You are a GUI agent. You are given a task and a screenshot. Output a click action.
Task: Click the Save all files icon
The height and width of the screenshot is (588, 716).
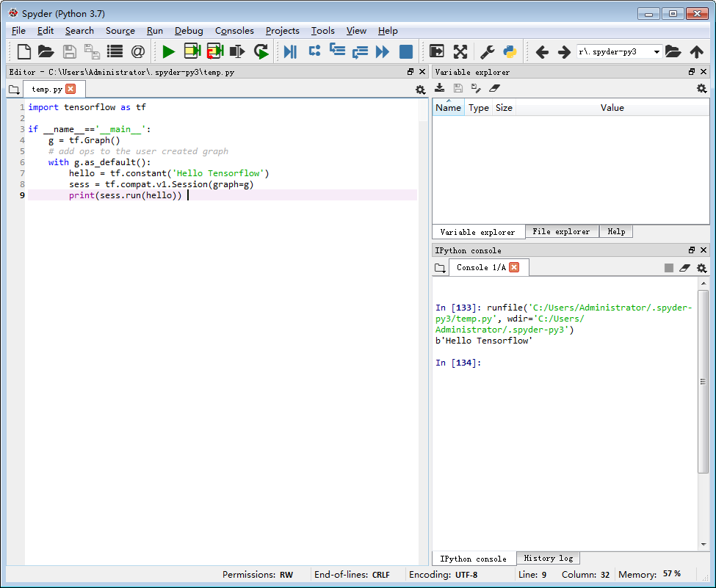coord(93,51)
